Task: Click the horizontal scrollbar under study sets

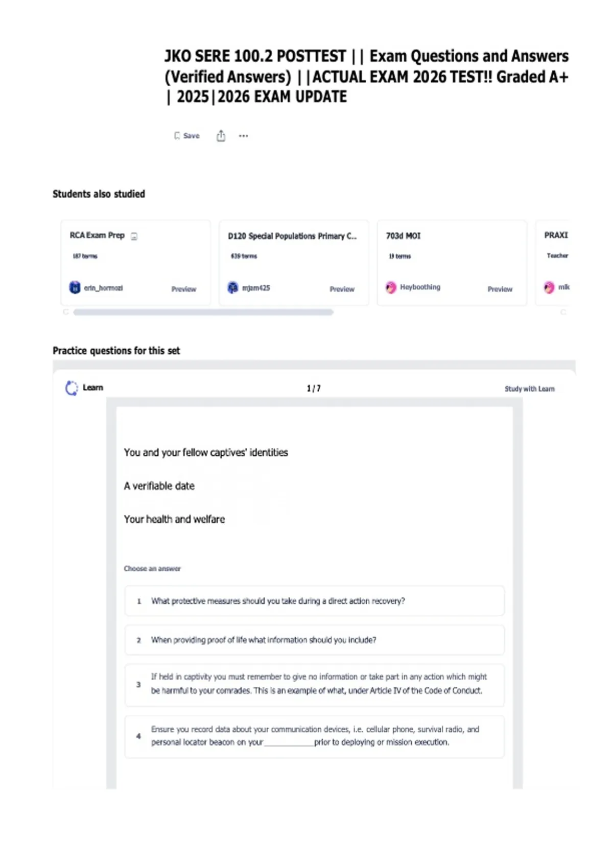Action: (x=203, y=312)
